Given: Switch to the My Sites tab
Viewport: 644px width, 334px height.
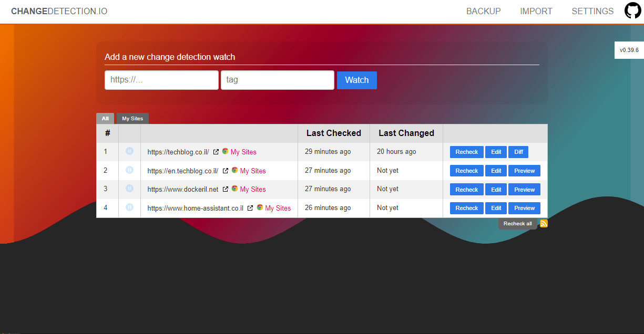Looking at the screenshot, I should [132, 118].
